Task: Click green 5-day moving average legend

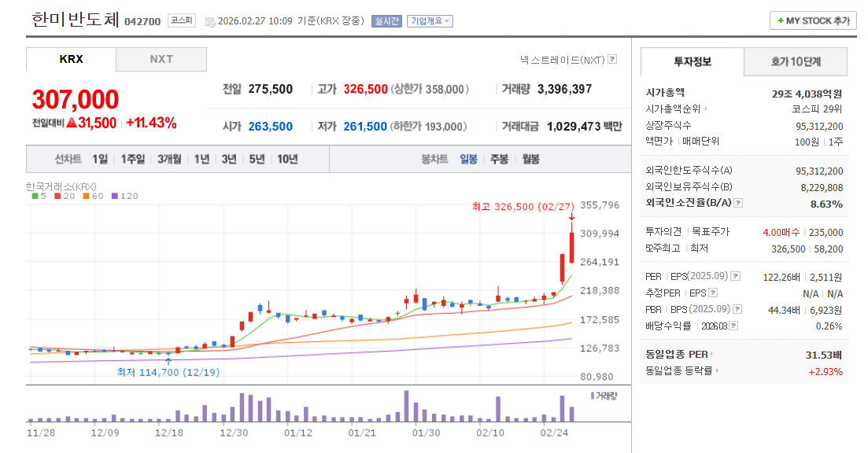Action: tap(39, 196)
